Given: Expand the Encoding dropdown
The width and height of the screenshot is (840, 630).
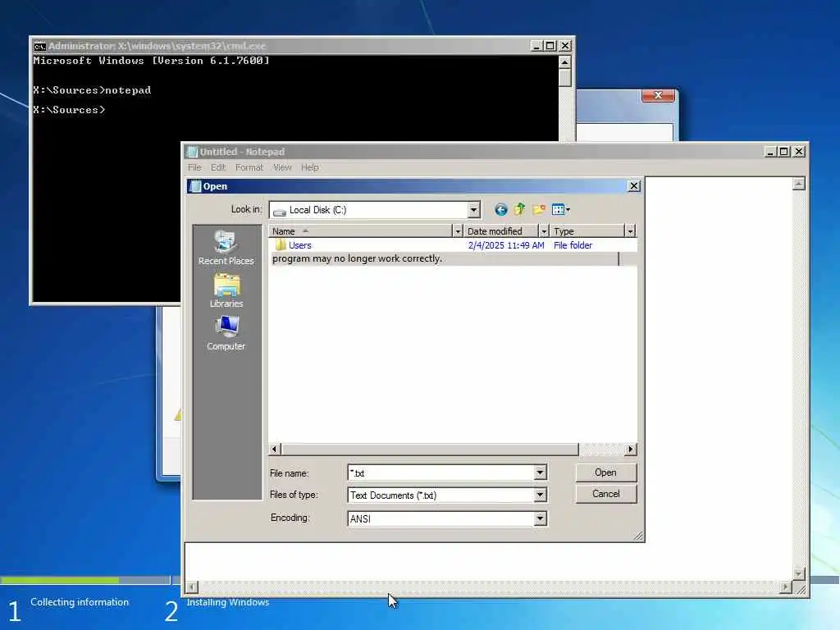Looking at the screenshot, I should (540, 518).
